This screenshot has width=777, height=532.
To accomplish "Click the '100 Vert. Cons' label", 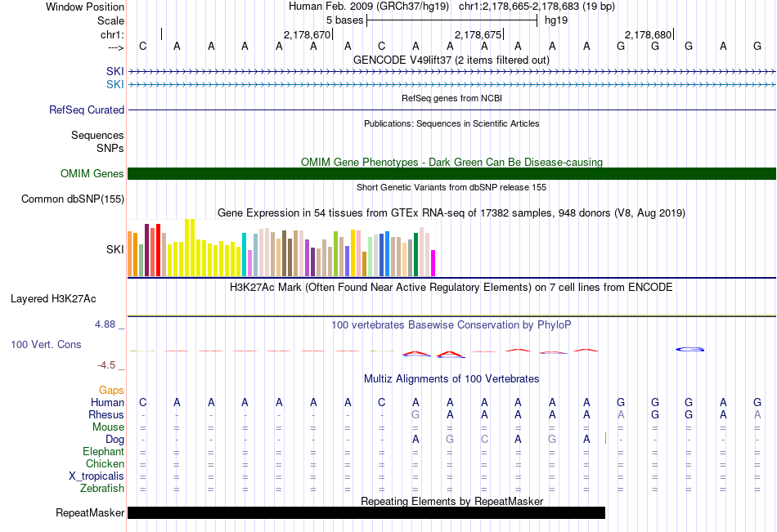I will (46, 344).
